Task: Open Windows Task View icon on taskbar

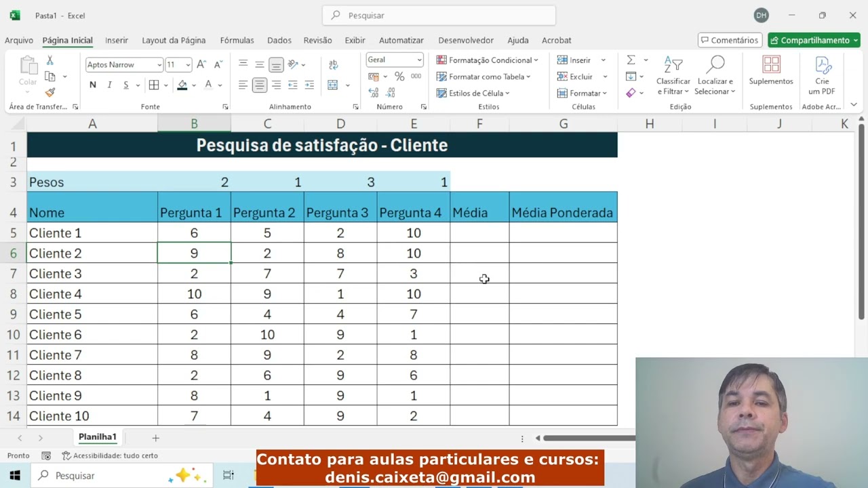Action: [229, 475]
